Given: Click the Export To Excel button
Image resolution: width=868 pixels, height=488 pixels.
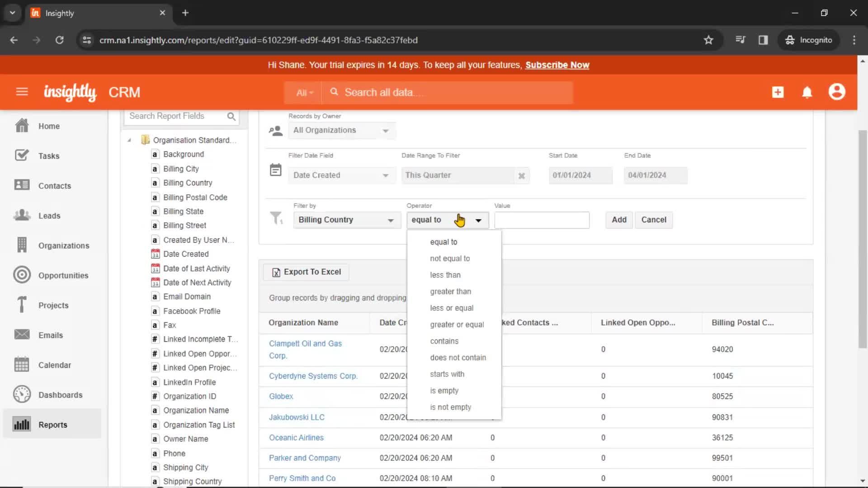Looking at the screenshot, I should [307, 271].
